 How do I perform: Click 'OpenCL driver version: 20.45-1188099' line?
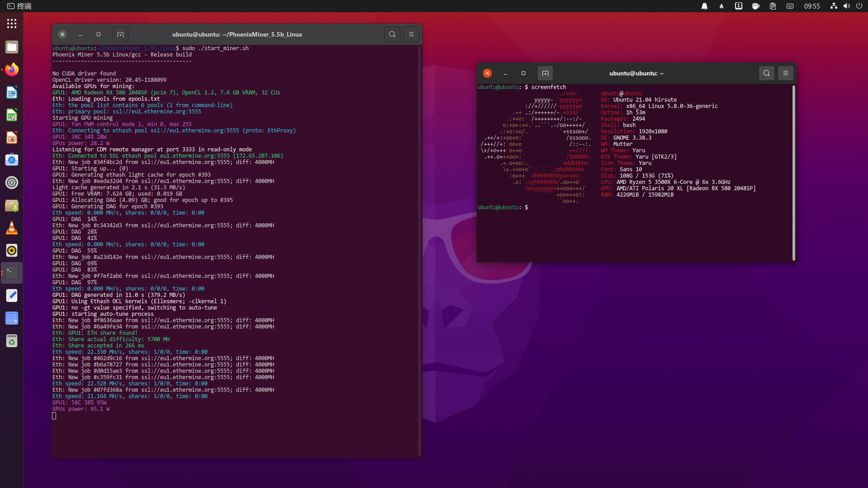(109, 80)
